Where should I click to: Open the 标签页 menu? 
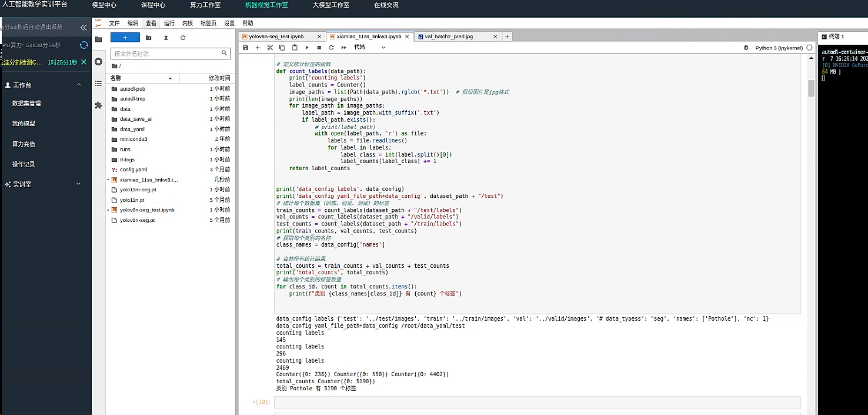coord(208,23)
